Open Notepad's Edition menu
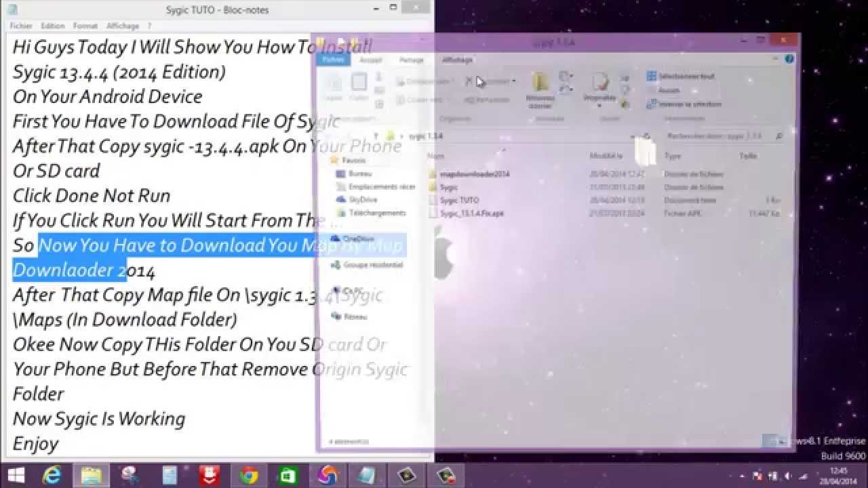The image size is (868, 488). (52, 26)
